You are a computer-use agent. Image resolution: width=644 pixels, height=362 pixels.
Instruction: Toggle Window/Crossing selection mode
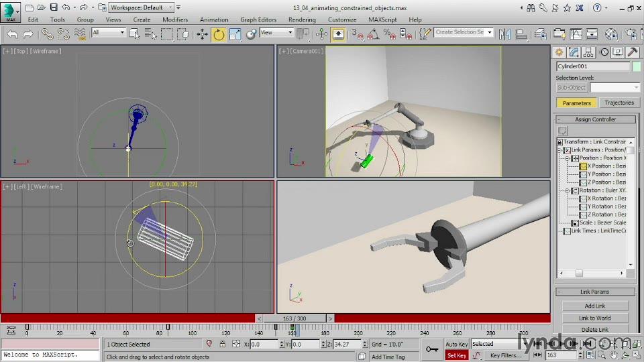[x=184, y=34]
